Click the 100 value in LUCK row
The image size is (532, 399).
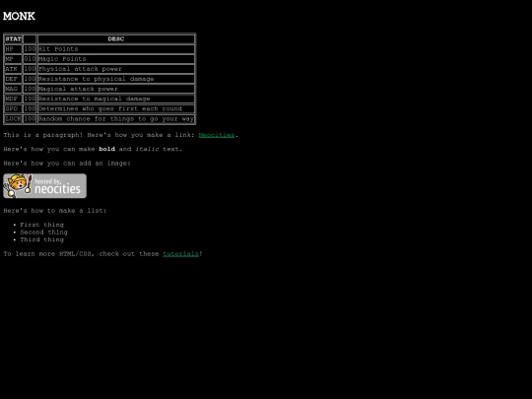tap(30, 119)
